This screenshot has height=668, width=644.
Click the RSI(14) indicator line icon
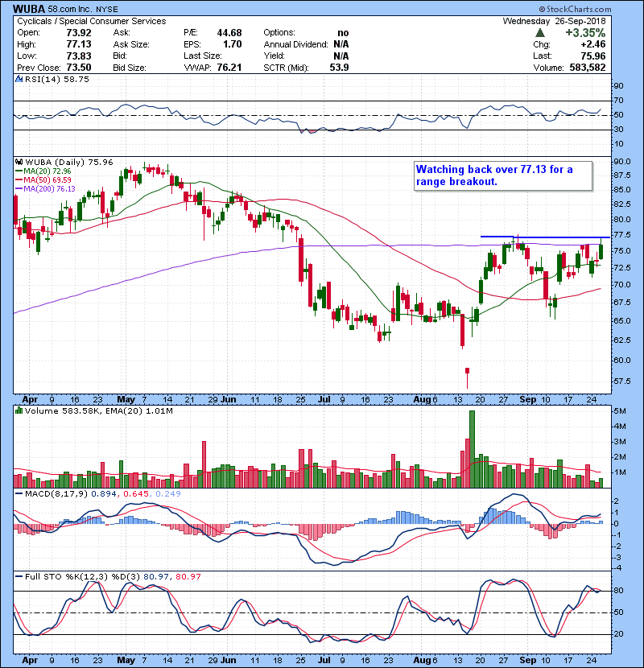tap(19, 79)
